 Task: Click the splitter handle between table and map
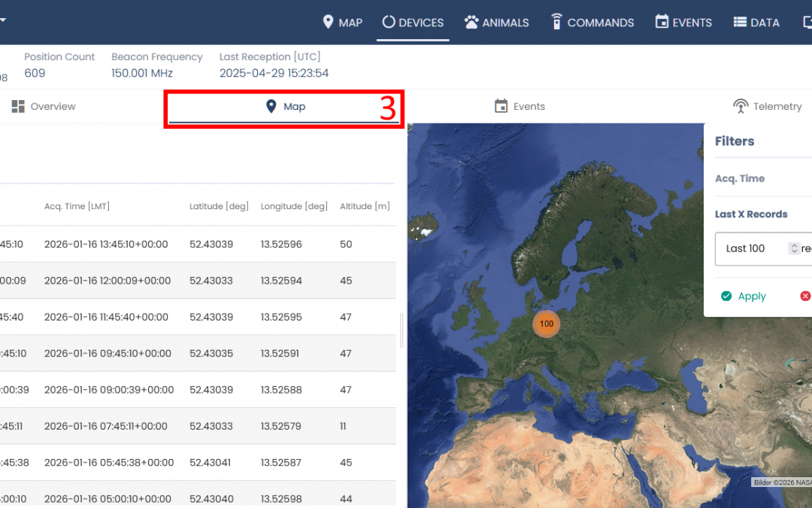coord(401,329)
